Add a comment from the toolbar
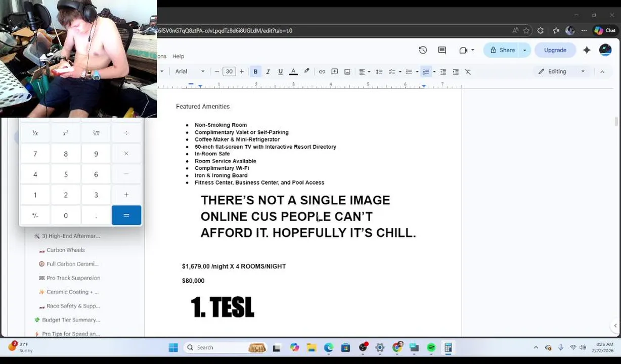The width and height of the screenshot is (621, 364). click(335, 72)
